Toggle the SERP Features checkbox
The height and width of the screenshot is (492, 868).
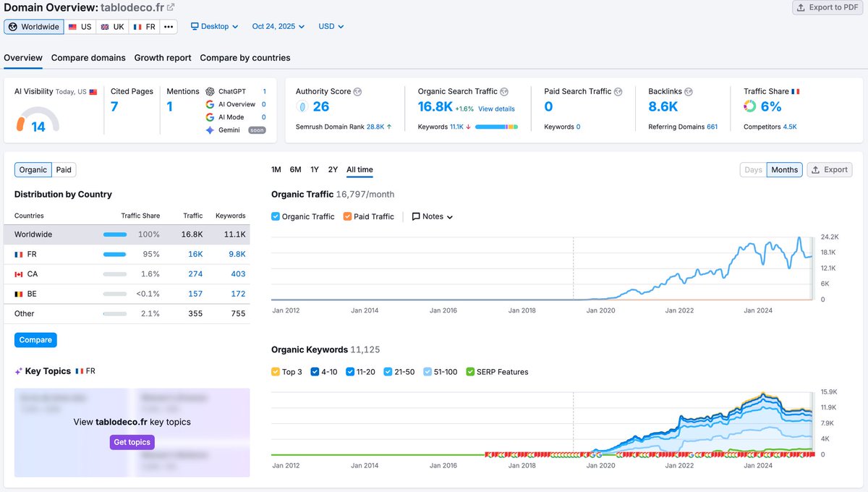470,372
